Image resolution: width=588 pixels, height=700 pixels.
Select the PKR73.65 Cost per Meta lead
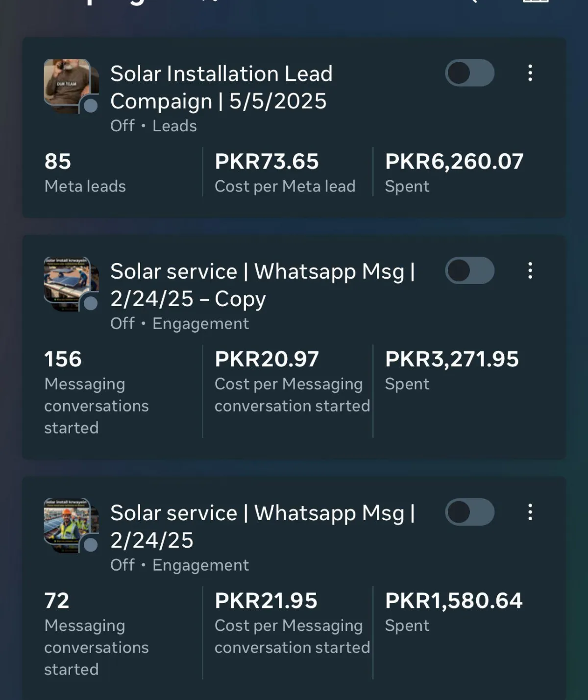coord(285,173)
